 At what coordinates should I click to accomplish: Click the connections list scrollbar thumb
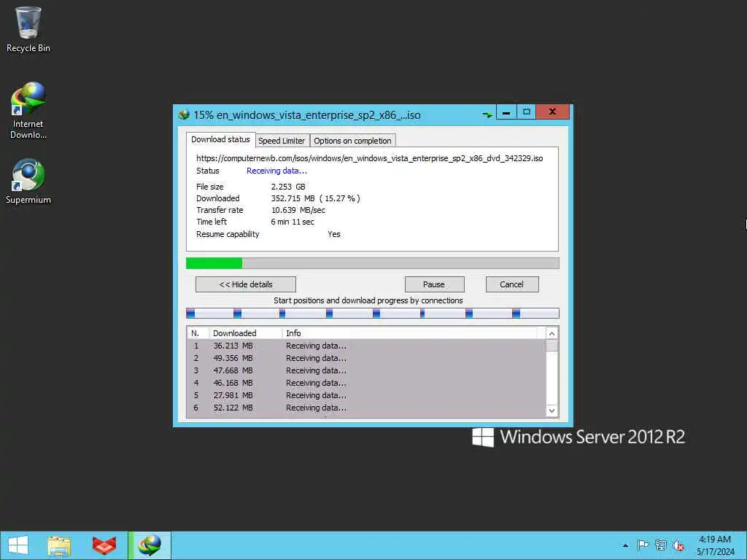click(551, 345)
